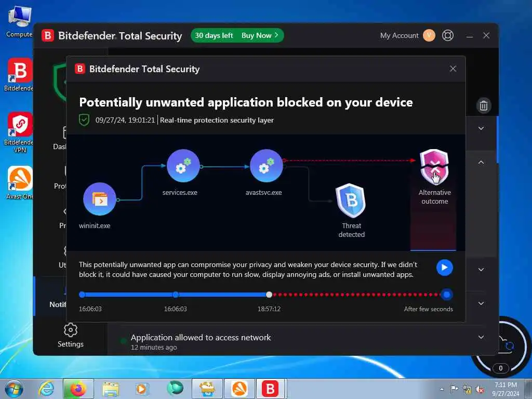Collapse the open notification with up chevron

pyautogui.click(x=481, y=163)
